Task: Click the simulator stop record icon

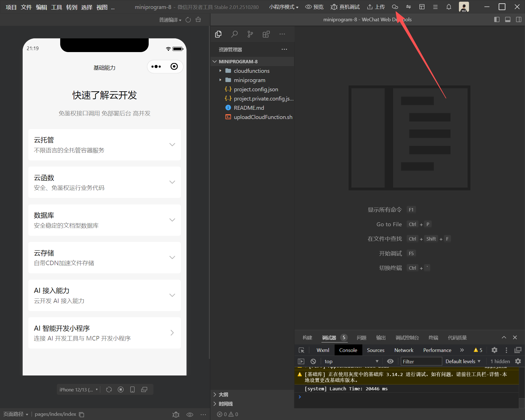Action: [x=121, y=389]
